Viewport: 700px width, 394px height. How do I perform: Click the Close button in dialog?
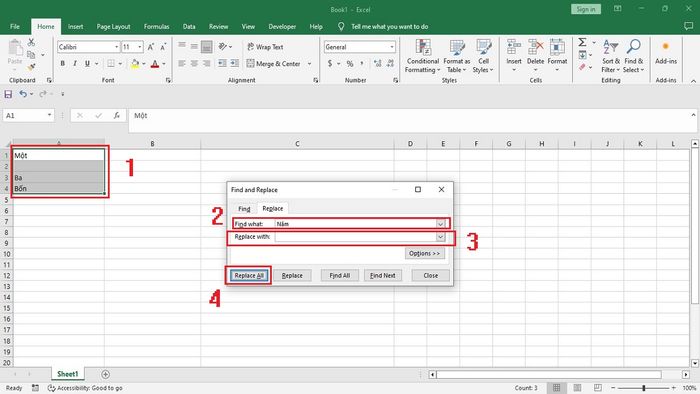click(431, 276)
